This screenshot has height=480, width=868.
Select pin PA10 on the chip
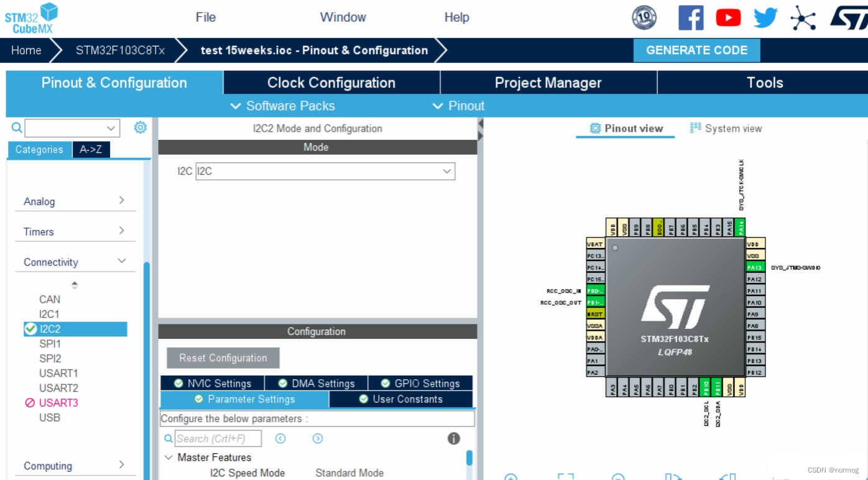coord(755,302)
